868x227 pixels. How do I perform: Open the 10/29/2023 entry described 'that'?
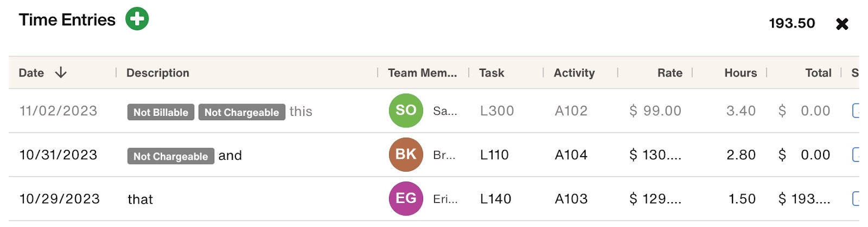(140, 199)
